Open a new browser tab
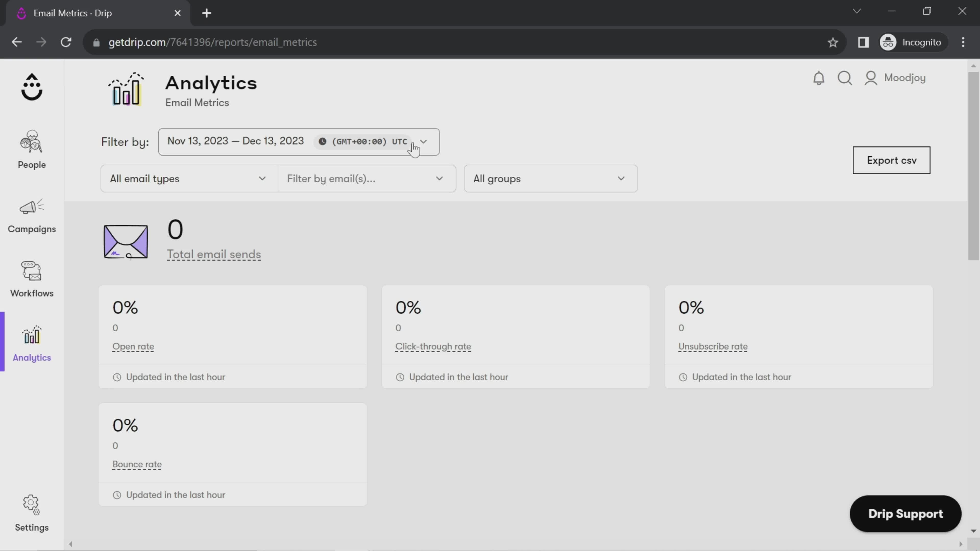 point(206,13)
